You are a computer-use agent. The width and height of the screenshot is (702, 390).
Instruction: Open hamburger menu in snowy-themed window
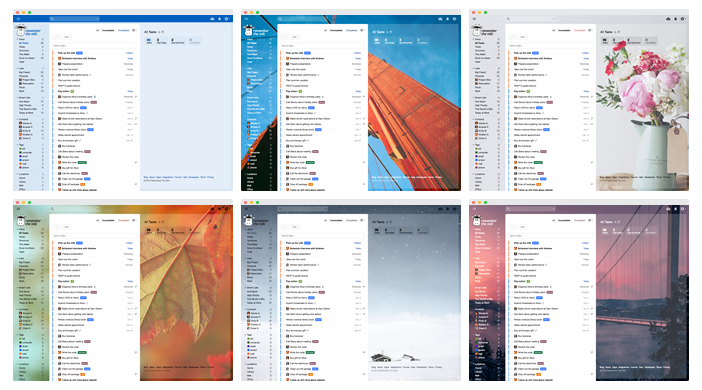pos(247,209)
